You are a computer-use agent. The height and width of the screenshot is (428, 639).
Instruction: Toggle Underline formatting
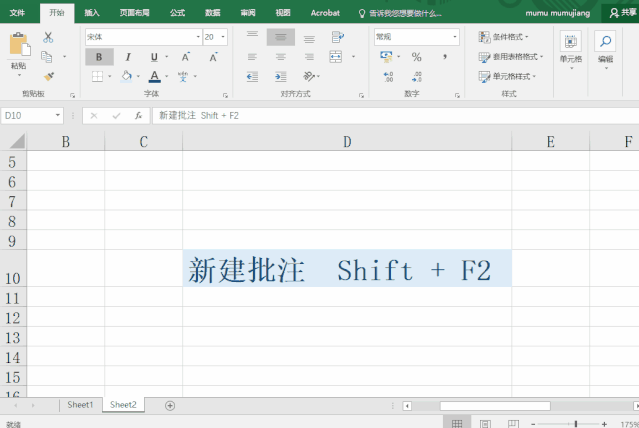coord(154,57)
